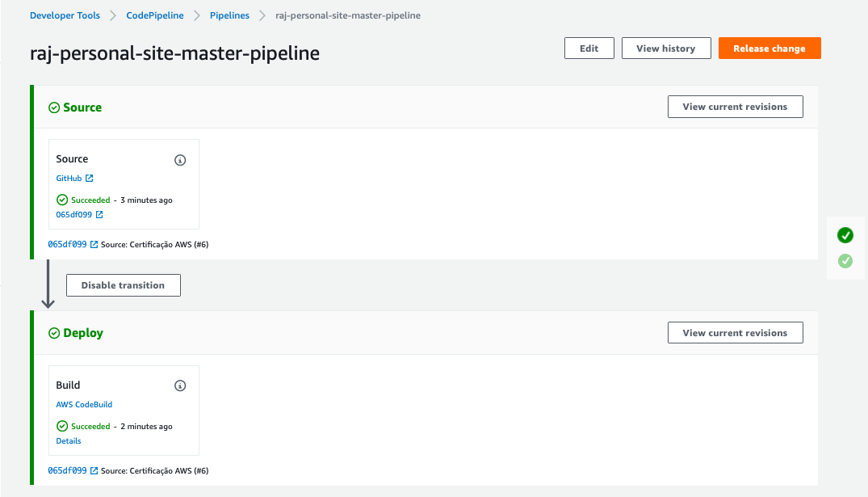Viewport: 868px width, 497px height.
Task: Select the Source stage success status icon
Action: click(54, 107)
